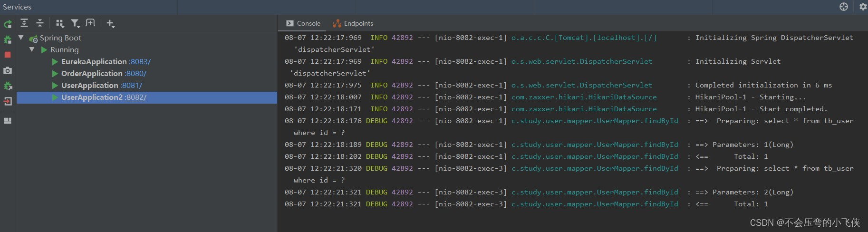Click UserMapper.findById on the Parameters: 1(Long) line
The width and height of the screenshot is (868, 232).
coord(595,145)
